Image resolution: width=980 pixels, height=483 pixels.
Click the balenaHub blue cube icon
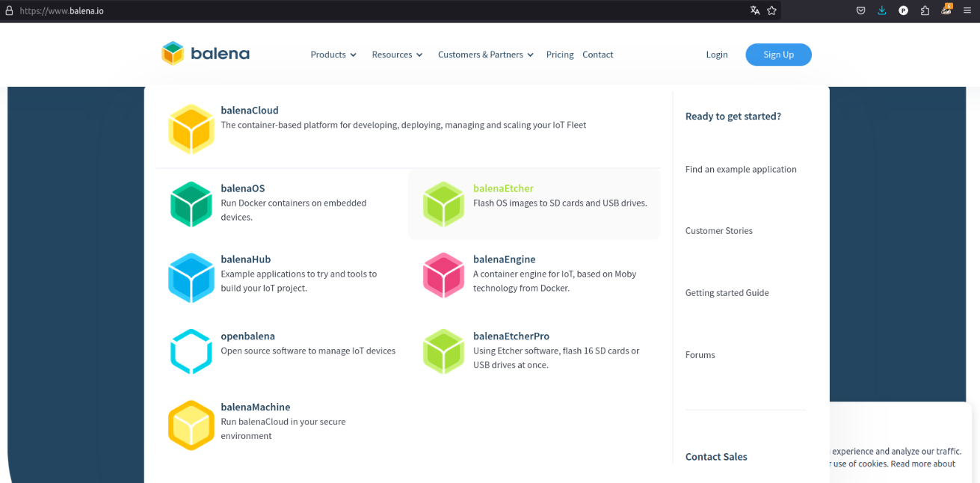(x=191, y=277)
